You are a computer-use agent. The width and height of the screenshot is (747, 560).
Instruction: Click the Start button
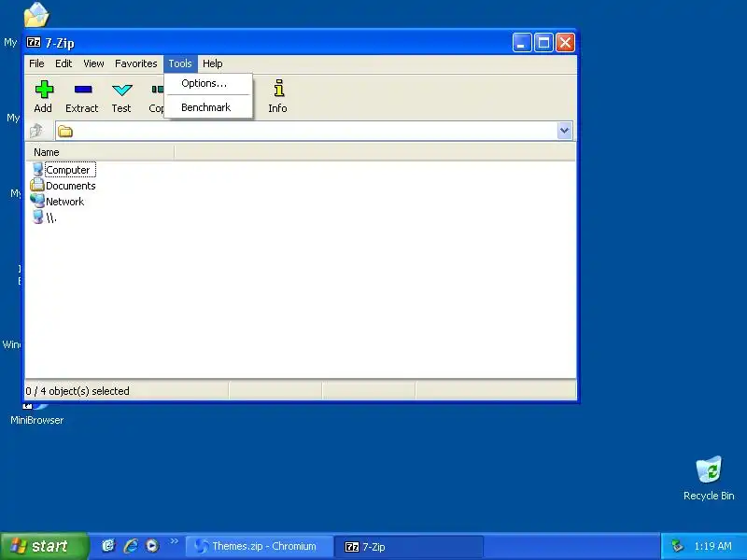(44, 546)
